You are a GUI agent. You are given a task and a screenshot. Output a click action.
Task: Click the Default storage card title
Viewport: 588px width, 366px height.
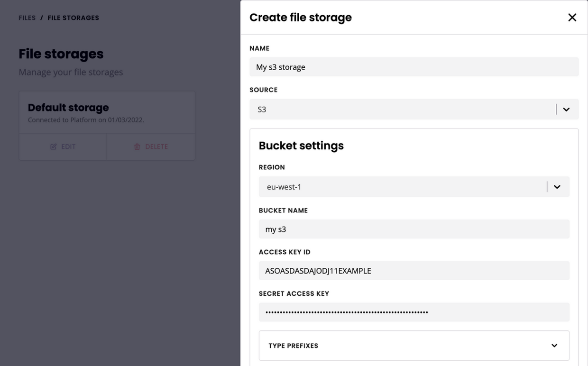(x=68, y=108)
